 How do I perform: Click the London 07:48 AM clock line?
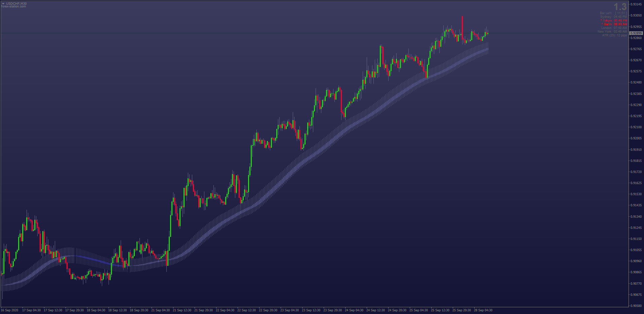pos(614,28)
